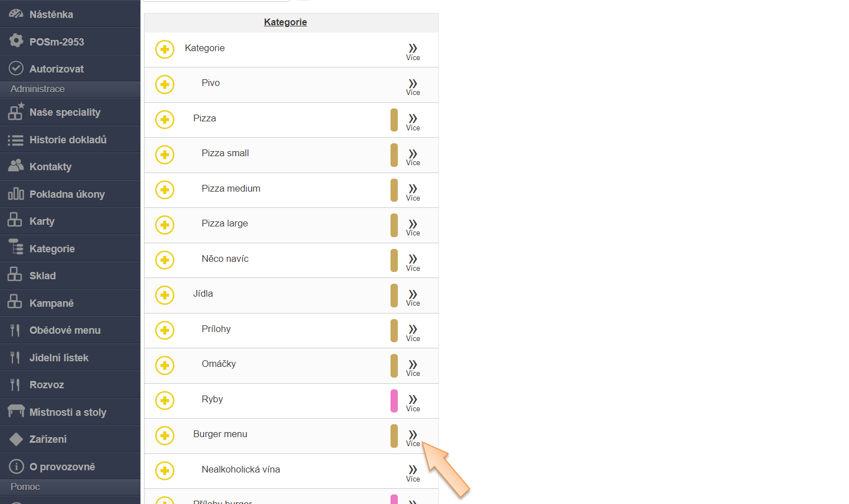Viewport: 849px width, 504px height.
Task: Open Rozvoz section in the sidebar
Action: tap(47, 385)
